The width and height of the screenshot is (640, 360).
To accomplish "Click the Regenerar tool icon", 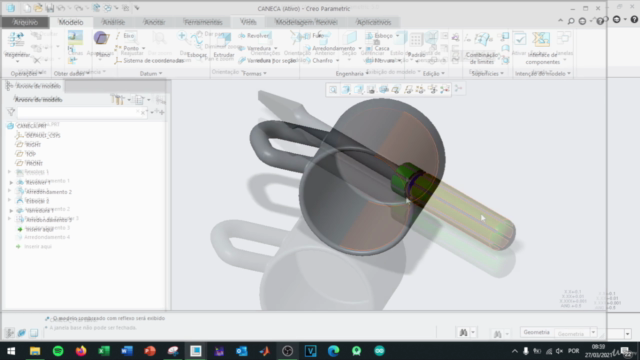I will pyautogui.click(x=16, y=40).
